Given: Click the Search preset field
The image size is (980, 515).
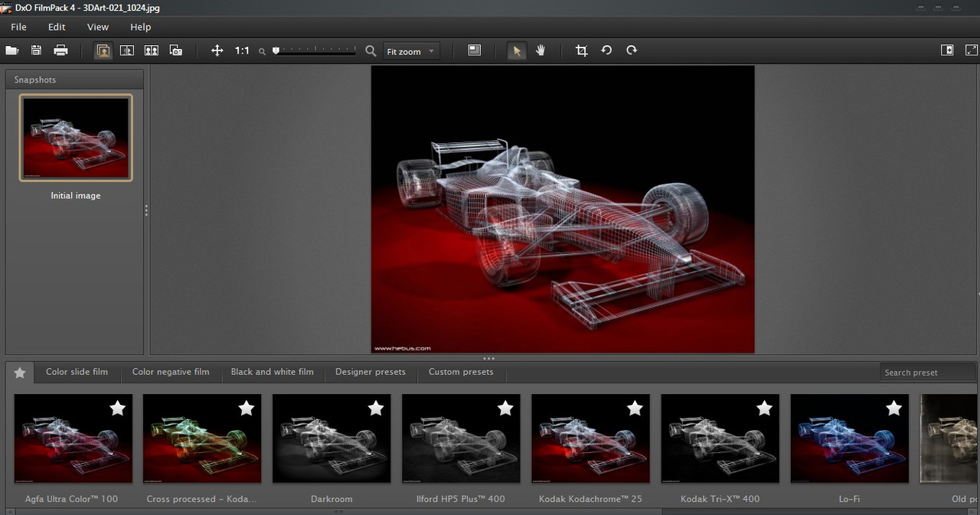Looking at the screenshot, I should pos(926,373).
